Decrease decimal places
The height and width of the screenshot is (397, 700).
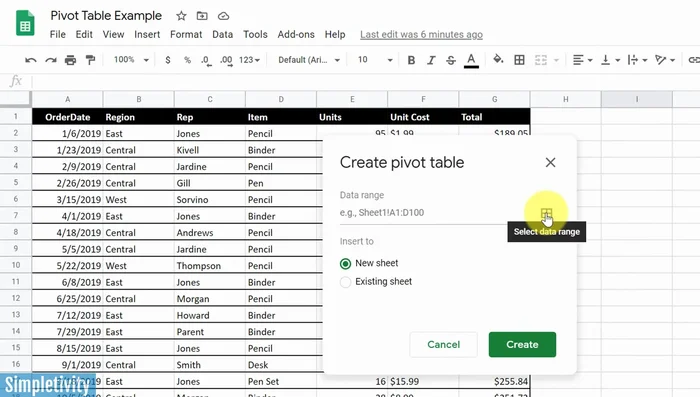coord(206,60)
